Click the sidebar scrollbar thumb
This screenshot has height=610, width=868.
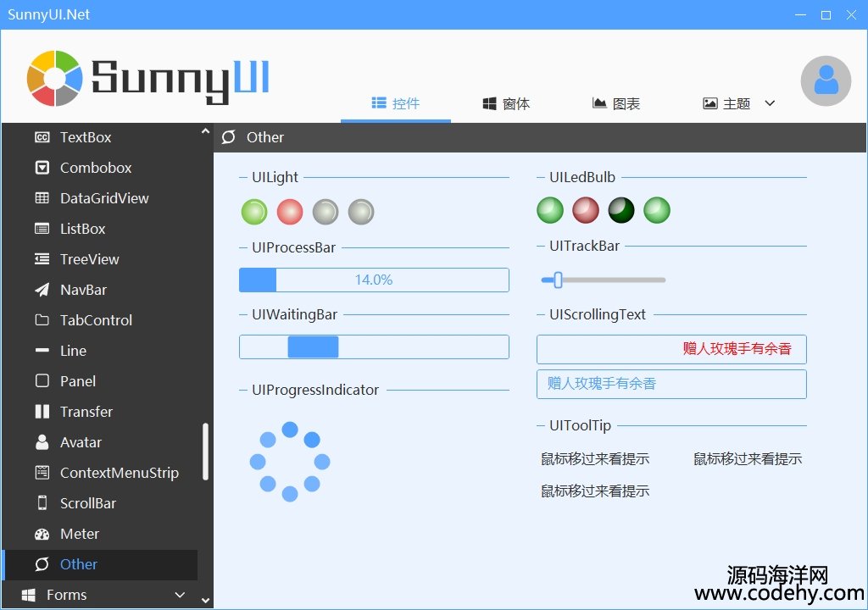tap(205, 451)
